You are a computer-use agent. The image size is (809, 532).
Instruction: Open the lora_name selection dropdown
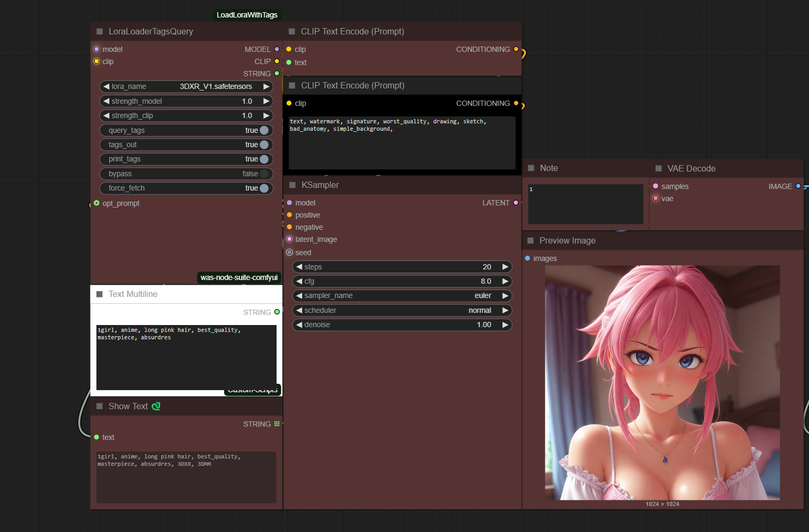(186, 86)
